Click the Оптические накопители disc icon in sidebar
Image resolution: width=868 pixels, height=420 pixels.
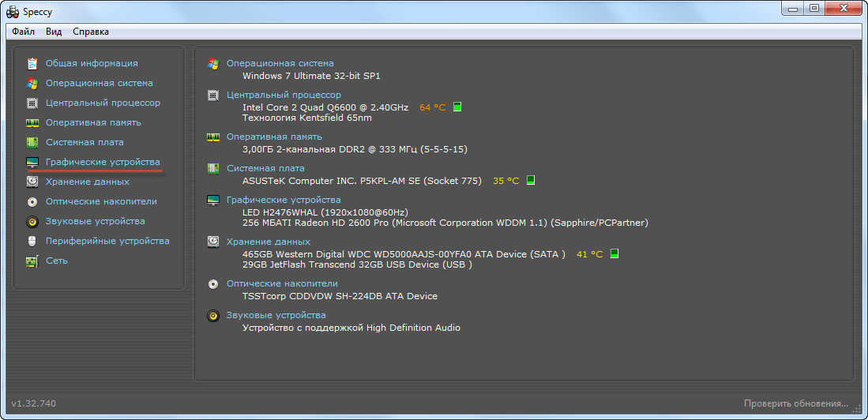pos(32,201)
